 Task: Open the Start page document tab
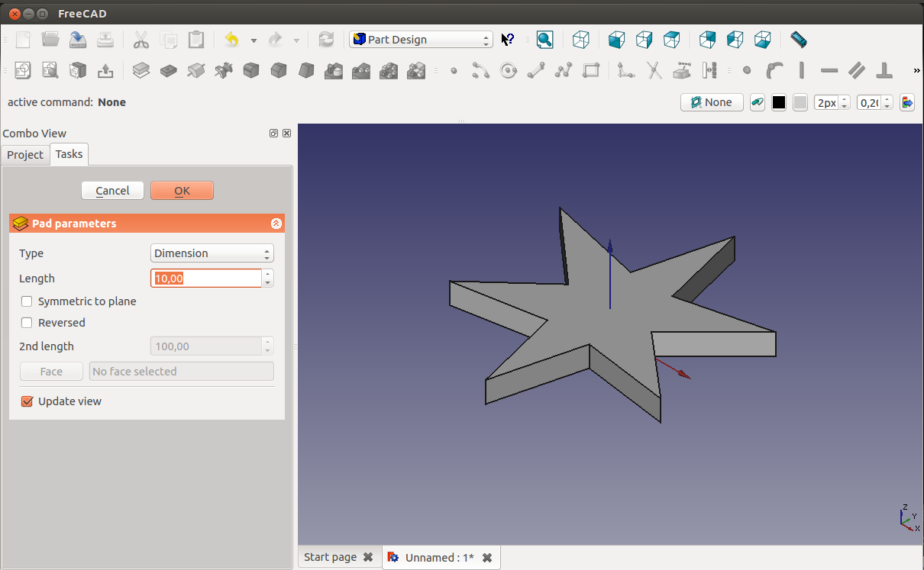pos(330,557)
